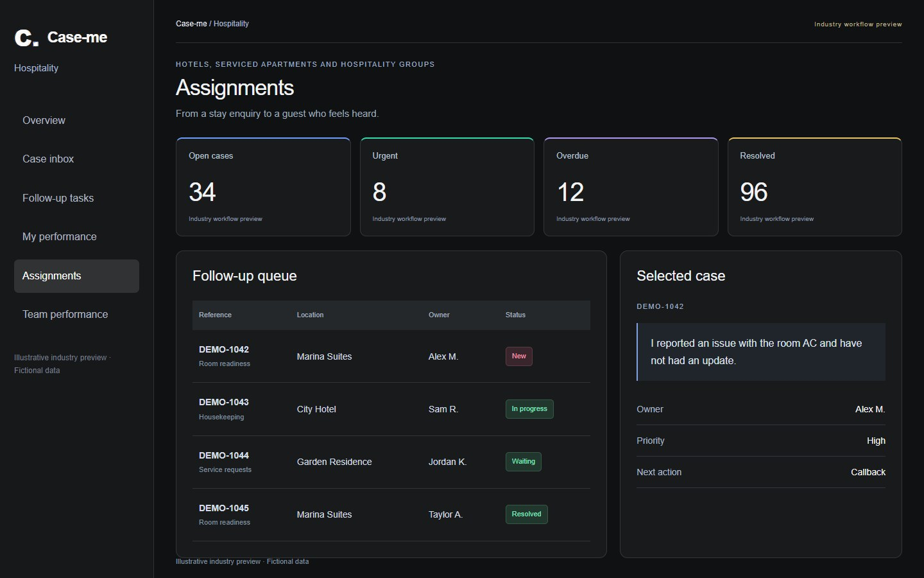This screenshot has height=578, width=924.
Task: Click the Housekeeping category under DEMO-1043
Action: [x=221, y=417]
